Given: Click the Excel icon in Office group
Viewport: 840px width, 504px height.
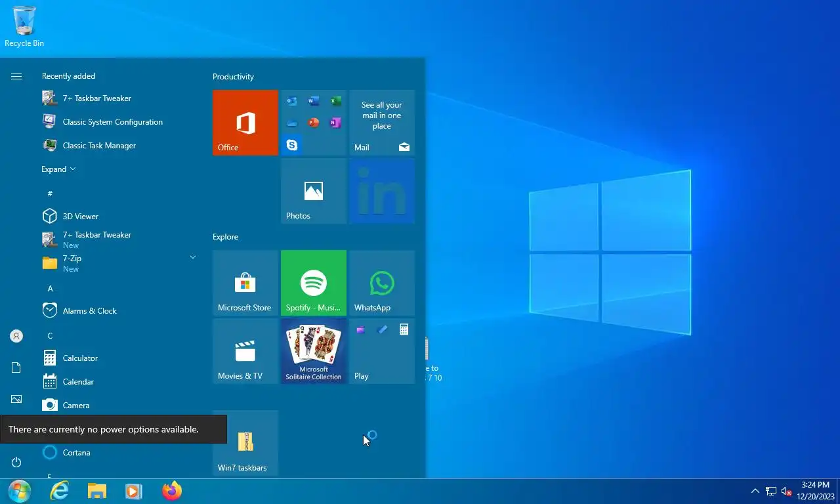Looking at the screenshot, I should click(335, 101).
